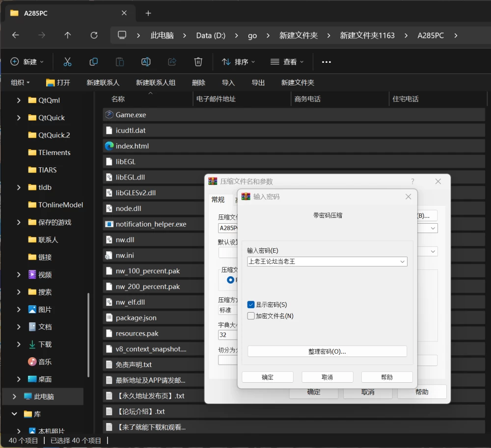Refresh the current folder view

pyautogui.click(x=94, y=35)
